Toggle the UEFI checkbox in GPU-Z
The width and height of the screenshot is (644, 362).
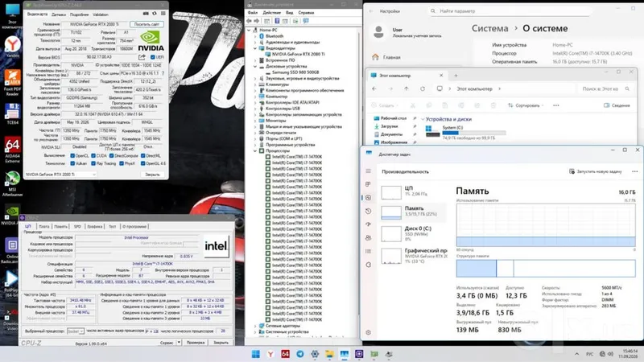pyautogui.click(x=153, y=57)
